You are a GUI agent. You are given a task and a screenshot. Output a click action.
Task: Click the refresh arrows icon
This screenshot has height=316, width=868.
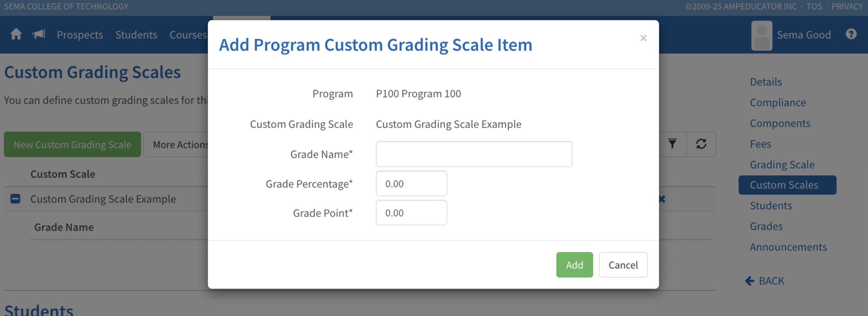701,144
